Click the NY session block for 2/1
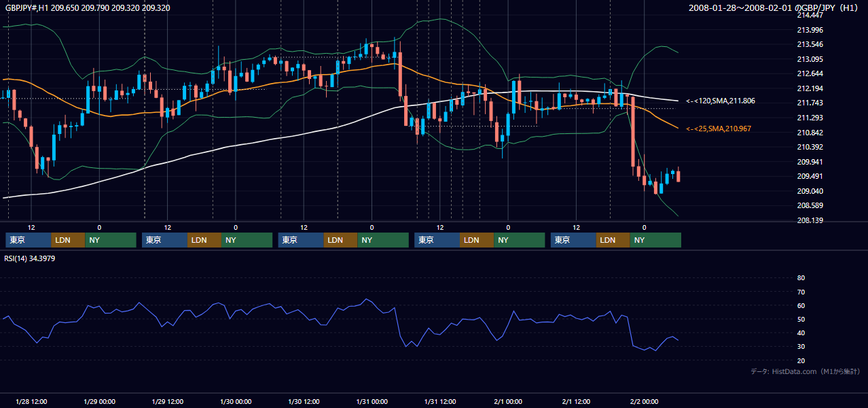 [655, 240]
